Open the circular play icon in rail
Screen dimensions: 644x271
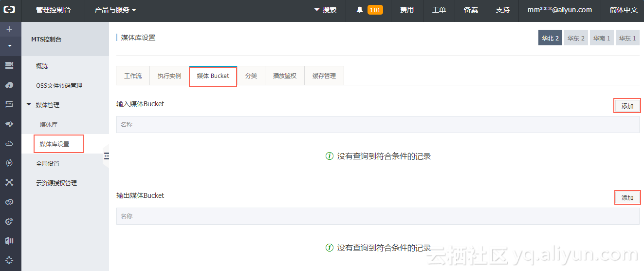pos(9,163)
